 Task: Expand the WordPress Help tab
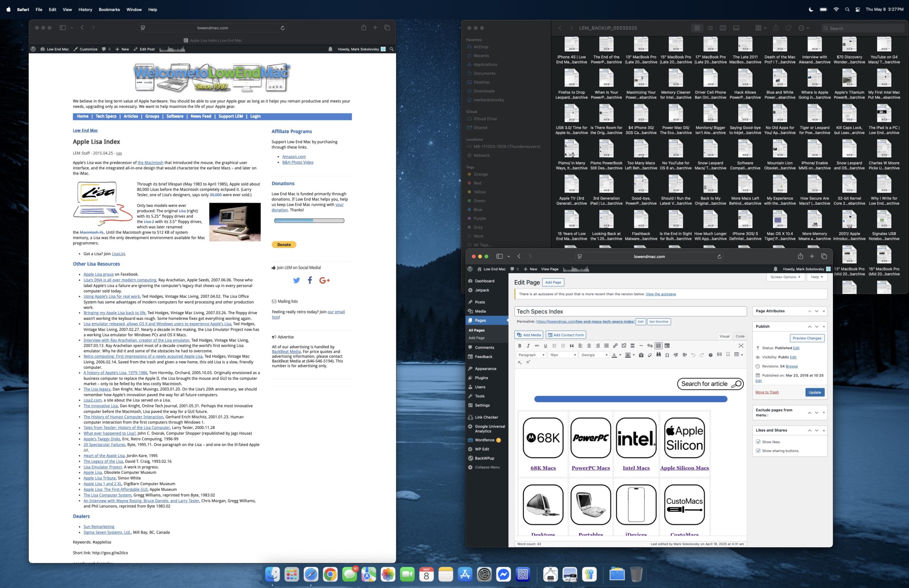tap(817, 277)
